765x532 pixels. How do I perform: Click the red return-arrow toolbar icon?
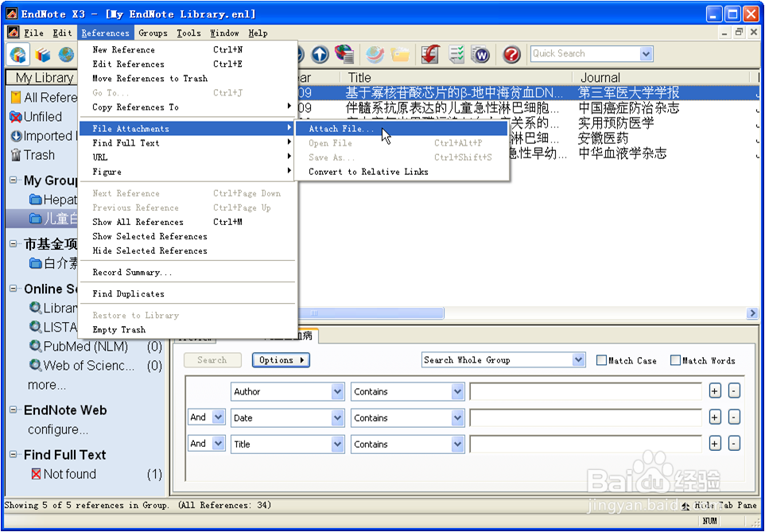(430, 54)
